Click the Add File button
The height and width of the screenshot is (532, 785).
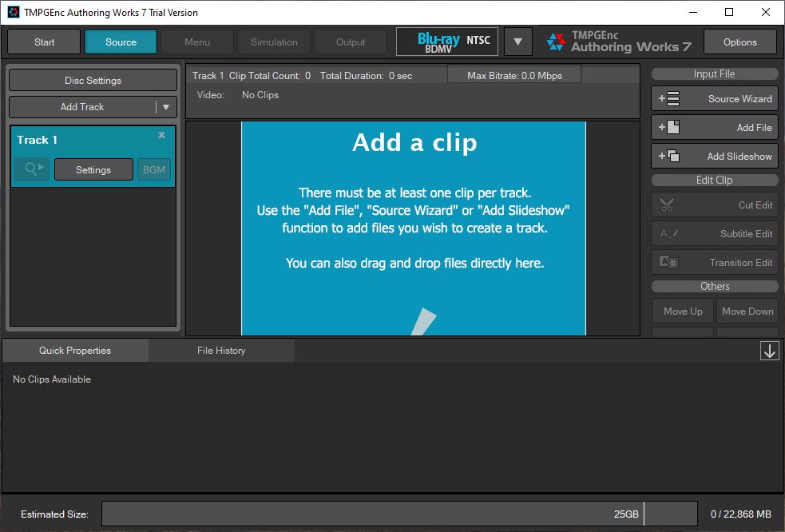[715, 127]
